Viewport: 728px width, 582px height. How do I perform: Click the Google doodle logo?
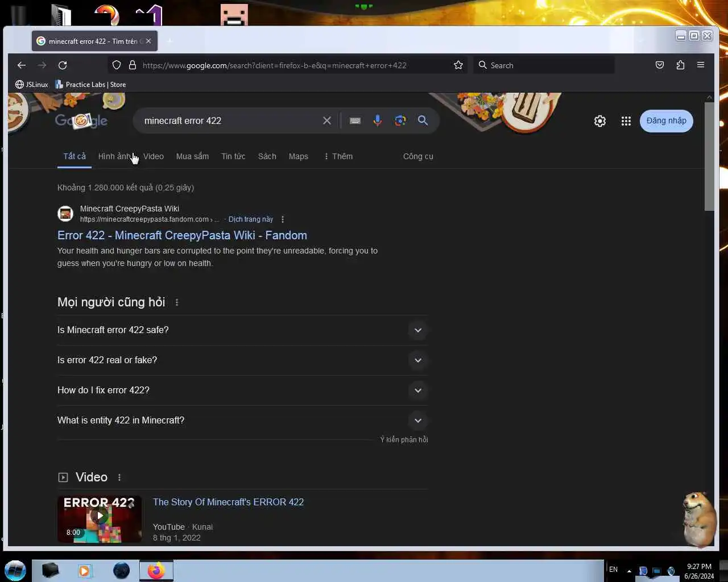[x=81, y=120]
